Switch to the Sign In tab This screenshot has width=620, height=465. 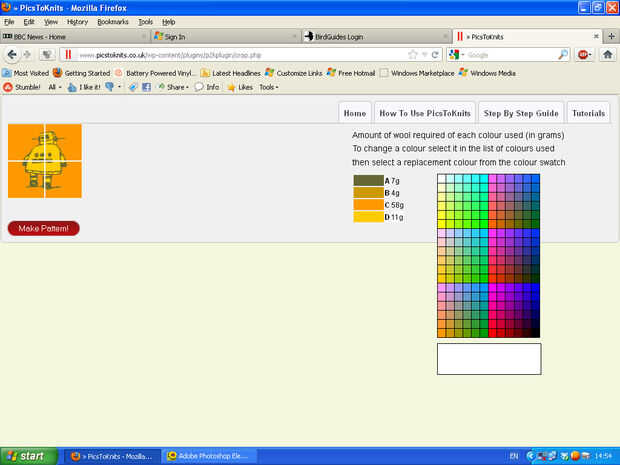pyautogui.click(x=226, y=36)
